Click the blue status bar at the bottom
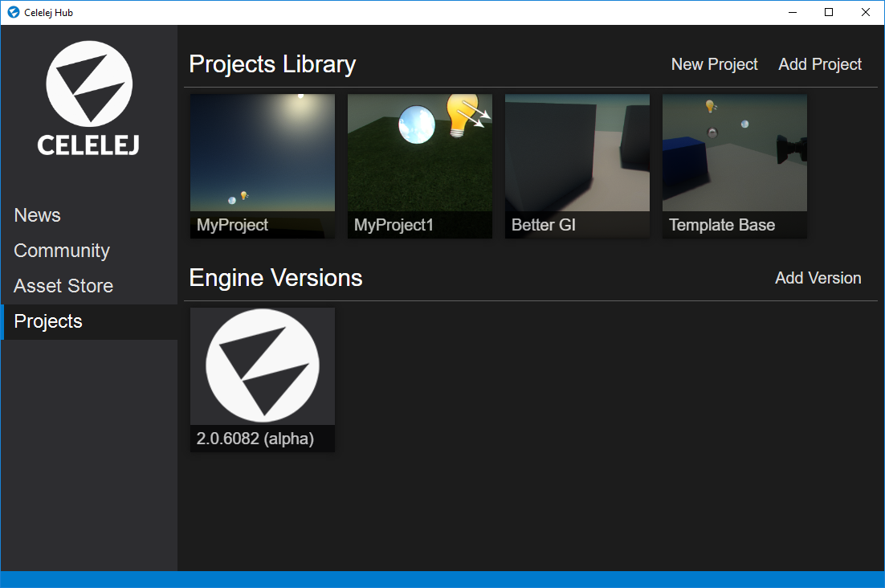Screen dimensions: 885x588 (442, 581)
